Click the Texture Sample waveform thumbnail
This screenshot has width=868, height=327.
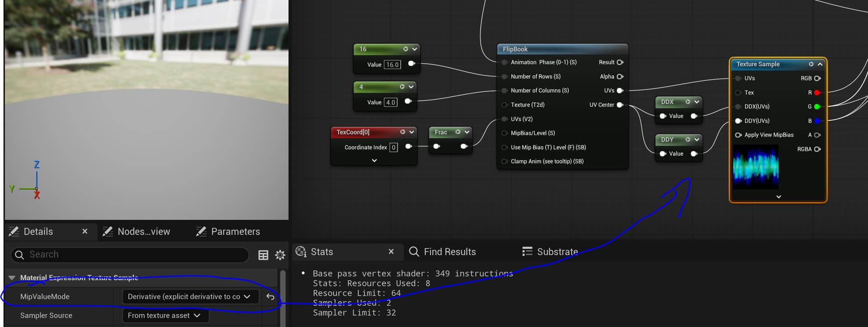[x=755, y=167]
